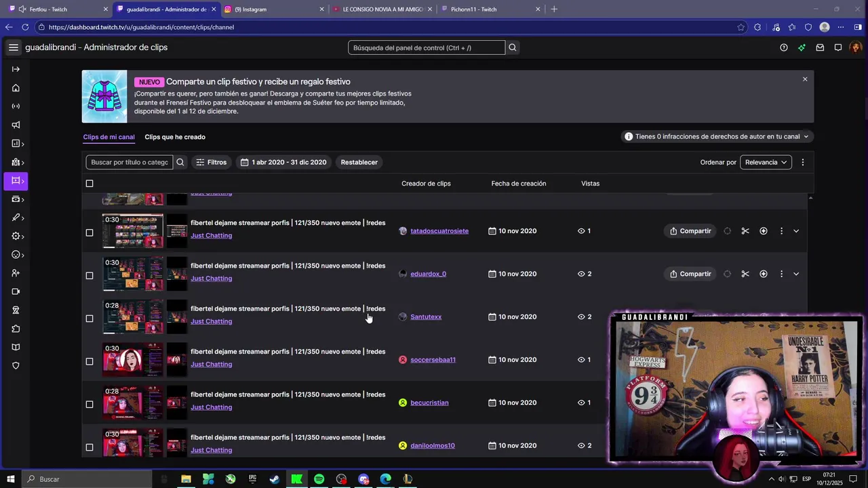Image resolution: width=868 pixels, height=488 pixels.
Task: Expand the sidebar with the arrow icon
Action: click(16, 69)
